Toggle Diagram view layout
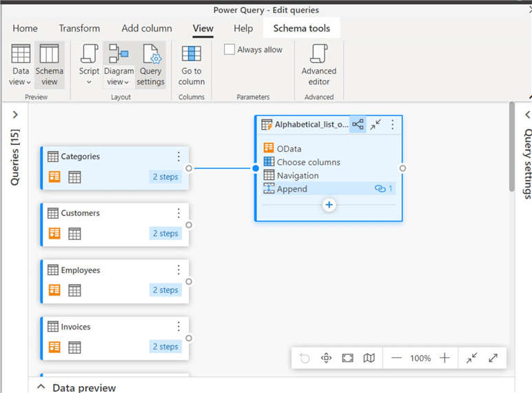 119,65
